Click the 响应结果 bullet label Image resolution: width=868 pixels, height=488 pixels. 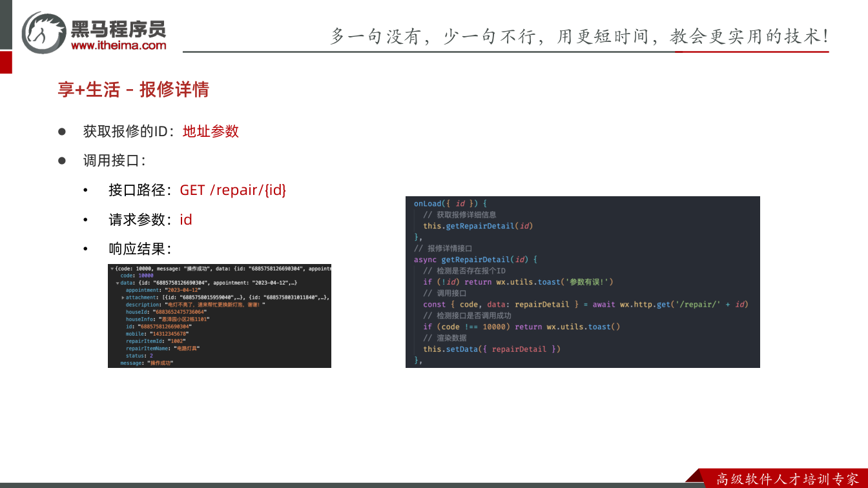click(x=139, y=249)
